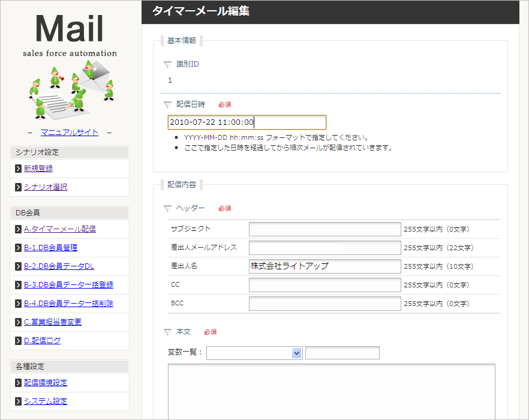Click the arrow icon beside D.配信ログ
This screenshot has width=529, height=420.
point(19,341)
